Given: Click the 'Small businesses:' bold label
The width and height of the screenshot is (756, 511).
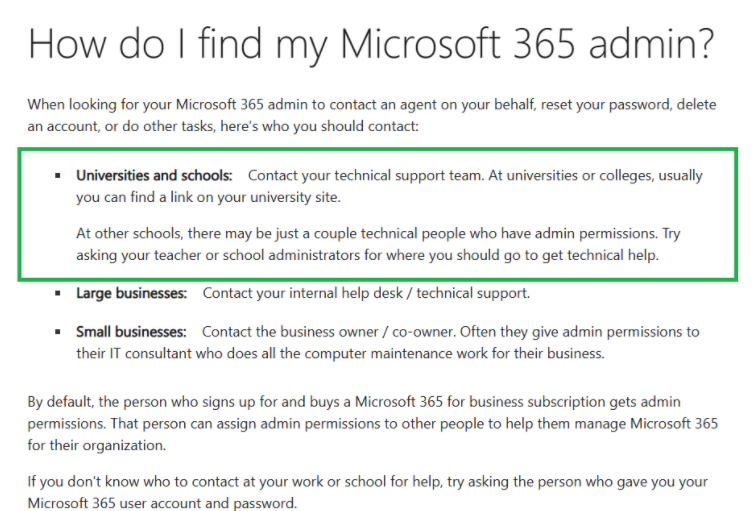Looking at the screenshot, I should [x=131, y=332].
